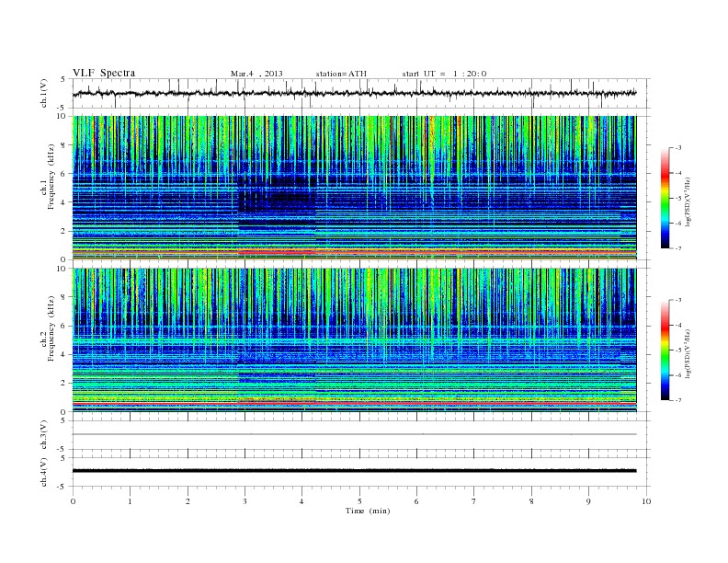Click the thick ch.4 voltage trace
Viewport: 728px width, 563px height.
pos(354,471)
